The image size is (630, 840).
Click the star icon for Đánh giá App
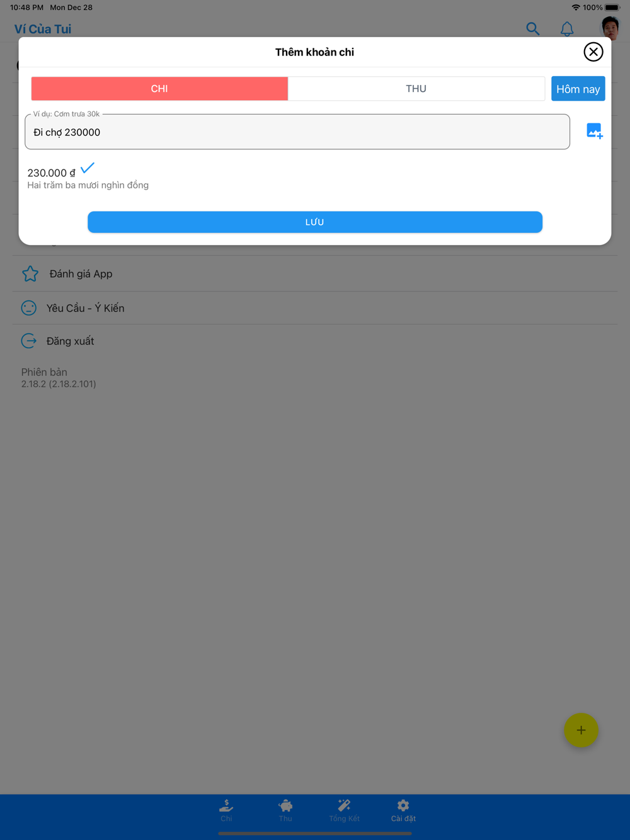pos(30,274)
